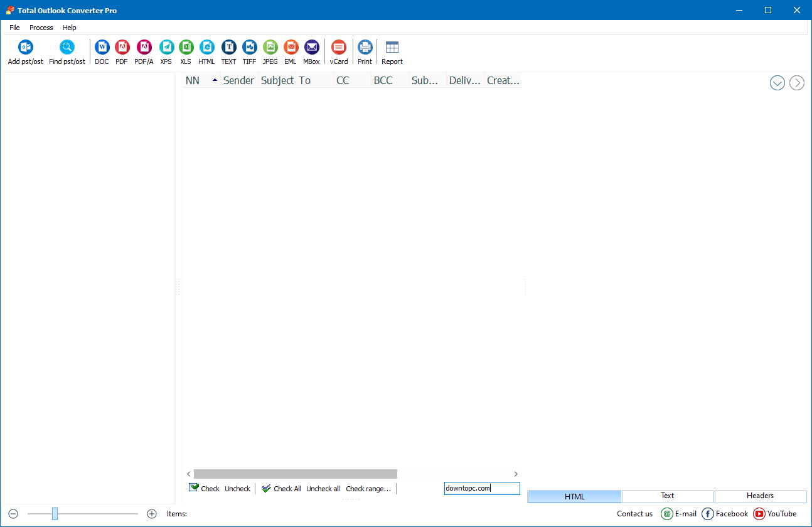Click the Check range... button
Image resolution: width=812 pixels, height=527 pixels.
coord(368,489)
